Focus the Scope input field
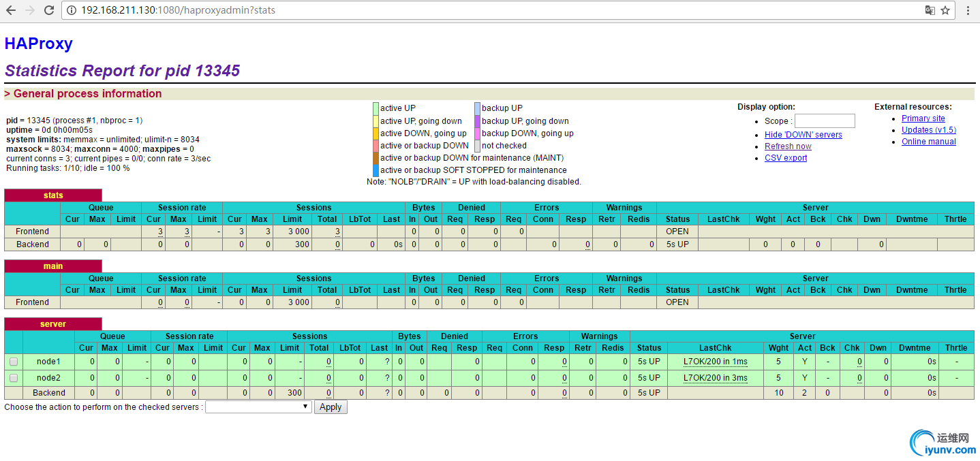Viewport: 980px width, 461px height. [825, 121]
